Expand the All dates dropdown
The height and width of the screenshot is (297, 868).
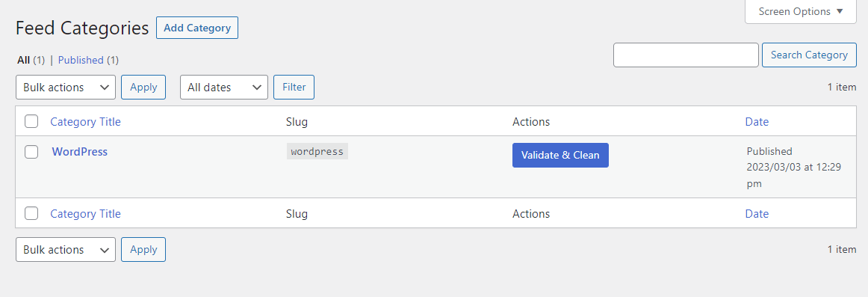tap(223, 87)
